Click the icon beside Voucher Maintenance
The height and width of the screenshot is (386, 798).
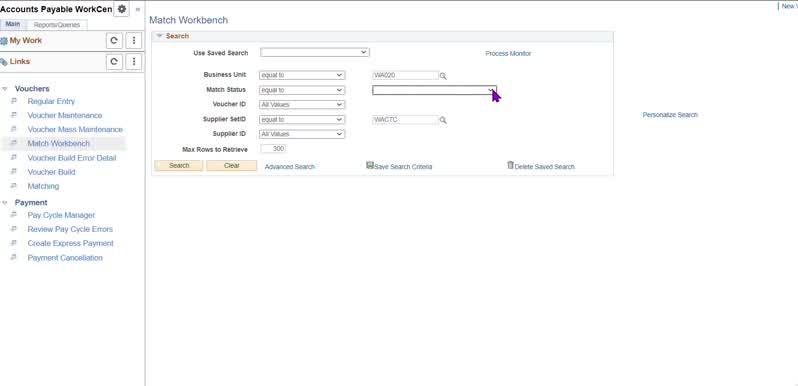[x=14, y=115]
